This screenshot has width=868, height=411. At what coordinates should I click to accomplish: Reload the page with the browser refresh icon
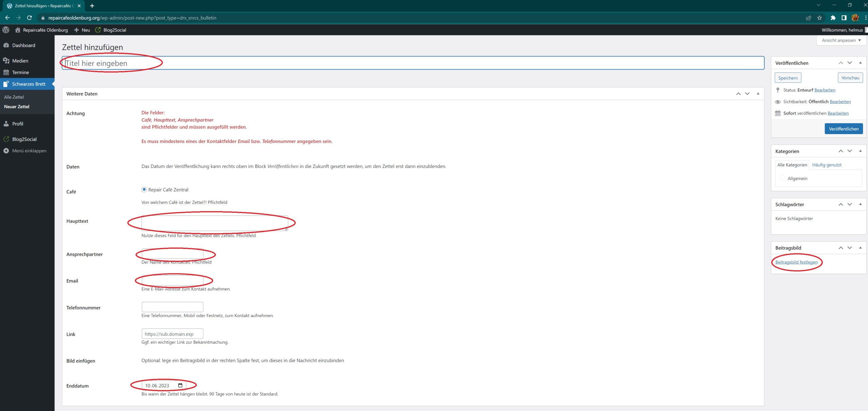tap(29, 18)
